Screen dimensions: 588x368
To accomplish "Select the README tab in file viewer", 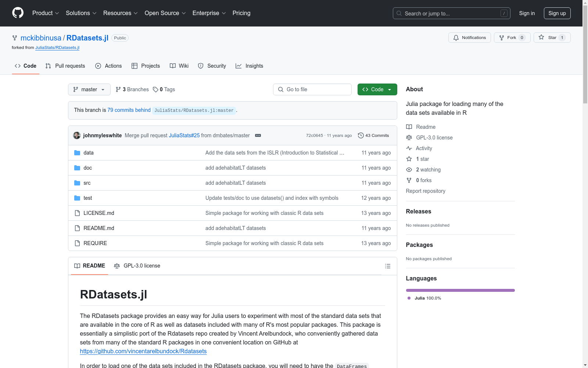I will tap(90, 266).
